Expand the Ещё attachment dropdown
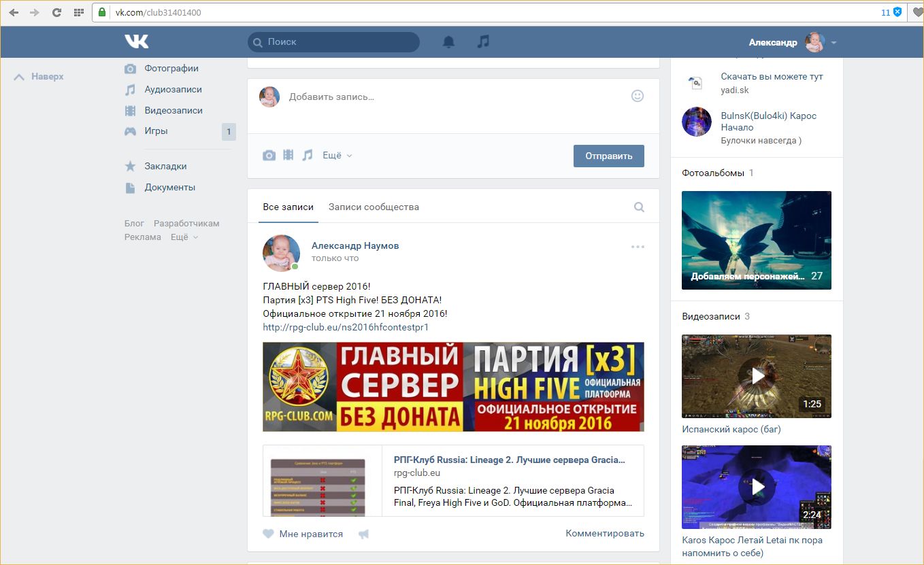The height and width of the screenshot is (565, 924). point(337,156)
